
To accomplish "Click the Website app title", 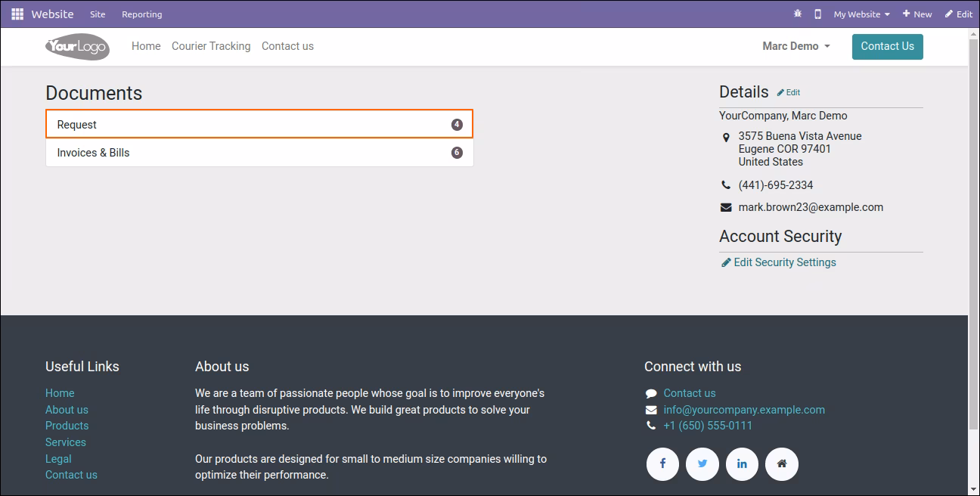I will pyautogui.click(x=52, y=14).
